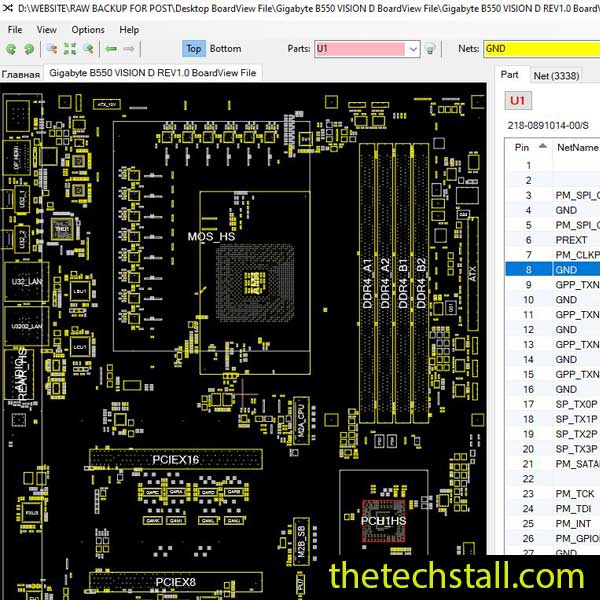This screenshot has width=600, height=600.
Task: Click the lightbulb highlight icon next to Parts
Action: pyautogui.click(x=430, y=49)
